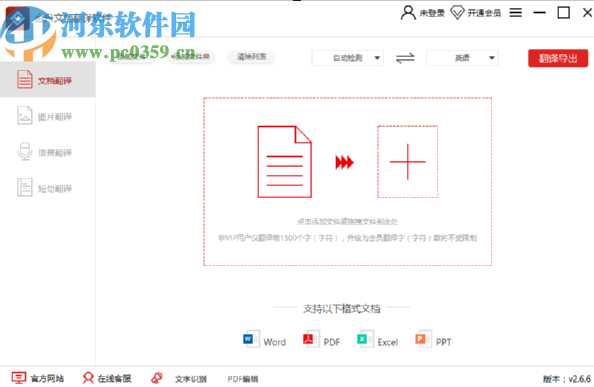Click the Excel format icon
594x387 pixels.
(365, 339)
